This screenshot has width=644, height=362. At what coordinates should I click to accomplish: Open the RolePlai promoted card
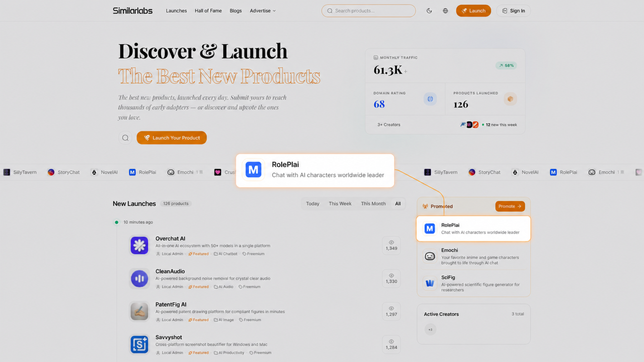[473, 229]
